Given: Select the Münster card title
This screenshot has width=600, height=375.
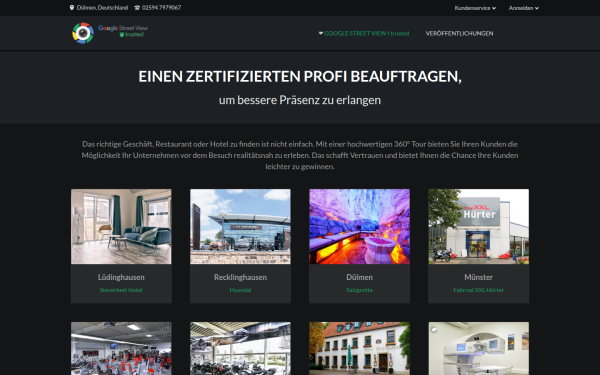Looking at the screenshot, I should click(479, 277).
